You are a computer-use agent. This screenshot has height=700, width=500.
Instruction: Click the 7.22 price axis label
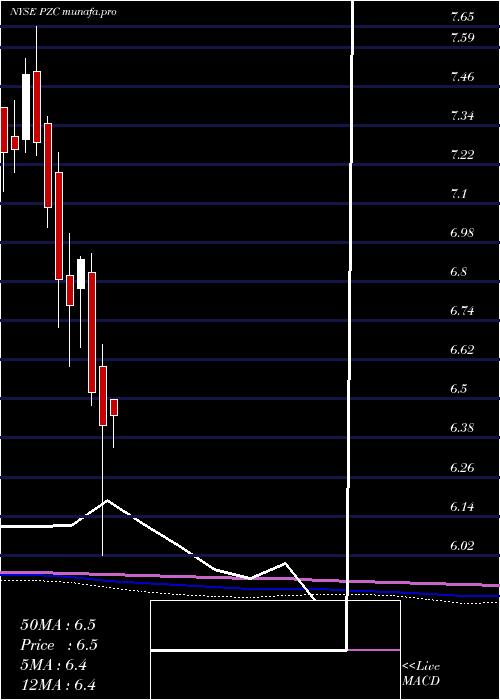click(x=462, y=155)
